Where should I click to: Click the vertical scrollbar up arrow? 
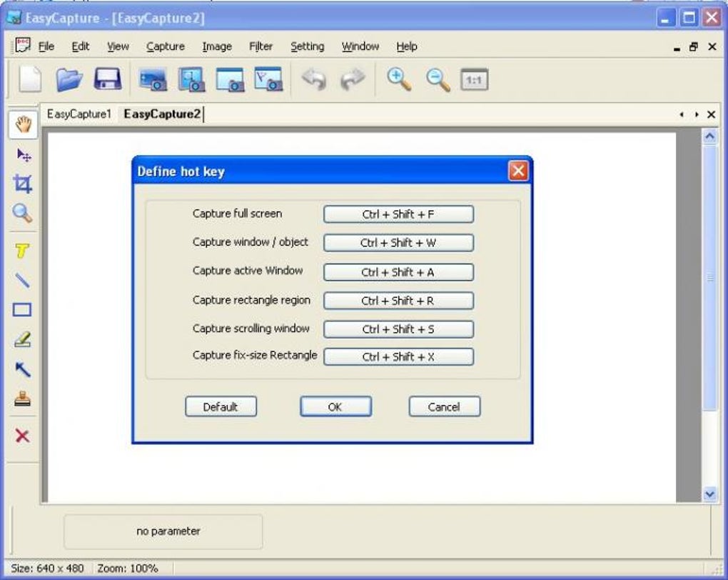point(709,136)
